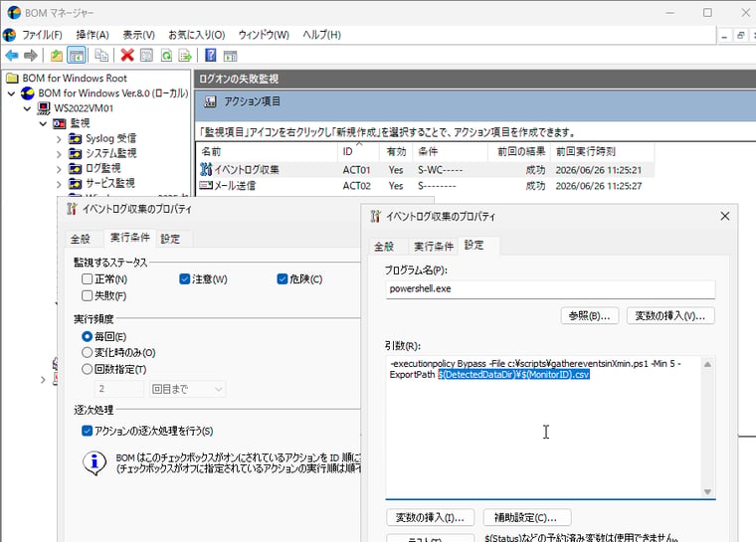Uncheck the 注意(W) status checkbox

(184, 279)
